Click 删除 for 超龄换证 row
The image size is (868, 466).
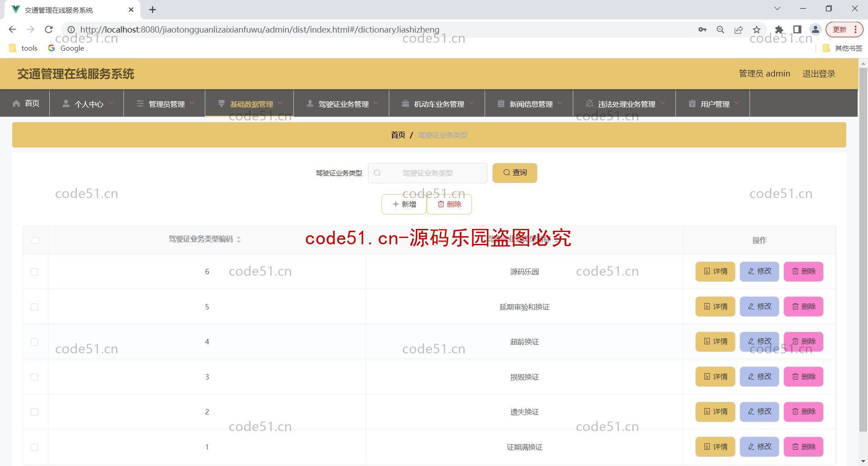pyautogui.click(x=803, y=342)
